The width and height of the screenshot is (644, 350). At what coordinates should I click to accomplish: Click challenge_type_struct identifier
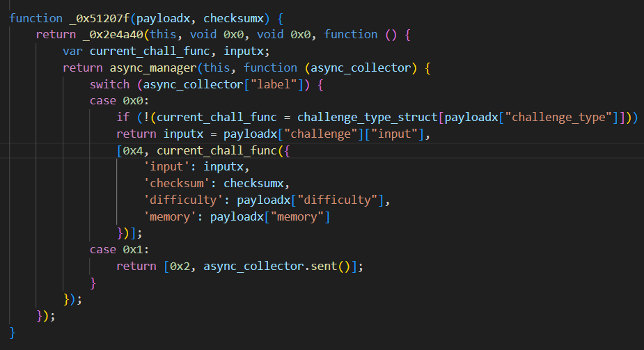368,118
